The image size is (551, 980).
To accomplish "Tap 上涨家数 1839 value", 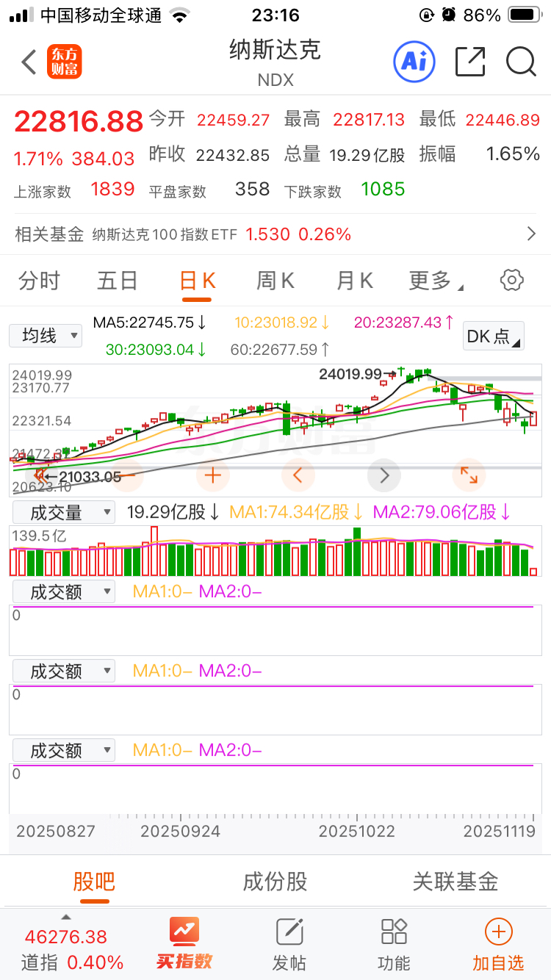I will pyautogui.click(x=112, y=189).
